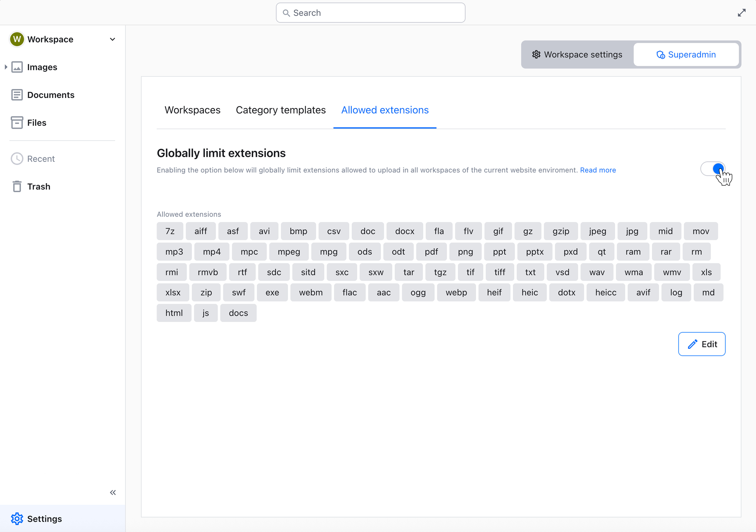Open Documents in the sidebar
Viewport: 756px width, 532px height.
(51, 95)
